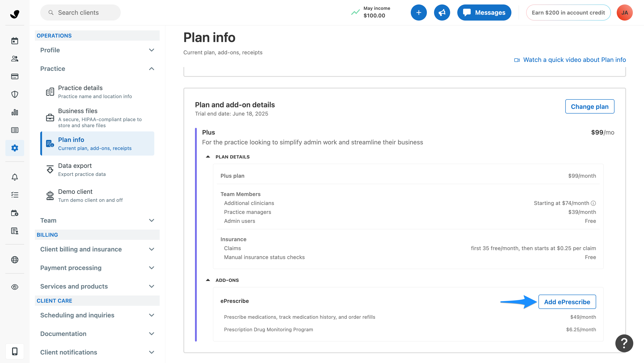Watch a quick video about Plan info

click(x=570, y=60)
